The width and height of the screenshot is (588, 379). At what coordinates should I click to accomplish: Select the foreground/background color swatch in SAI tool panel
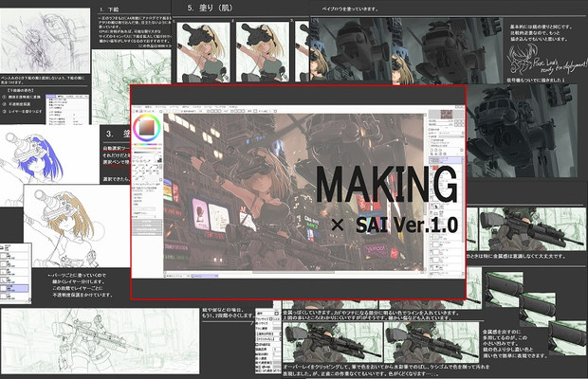pos(159,160)
